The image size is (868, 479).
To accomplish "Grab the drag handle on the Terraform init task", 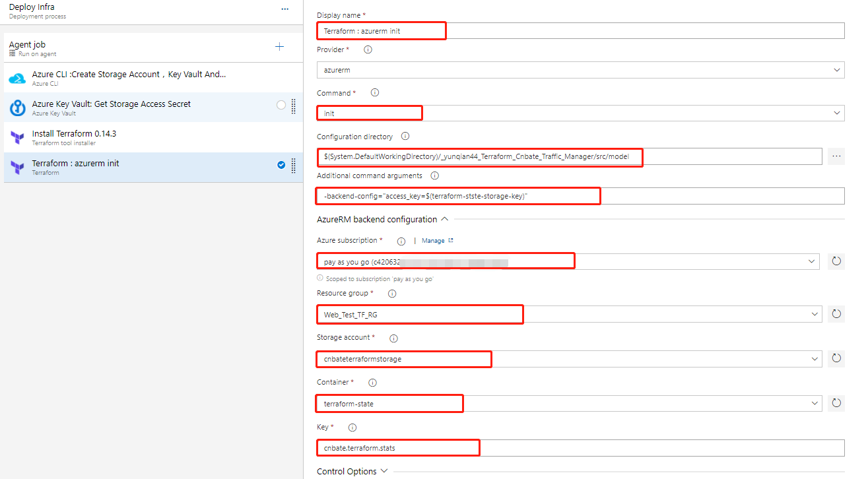I will point(294,165).
